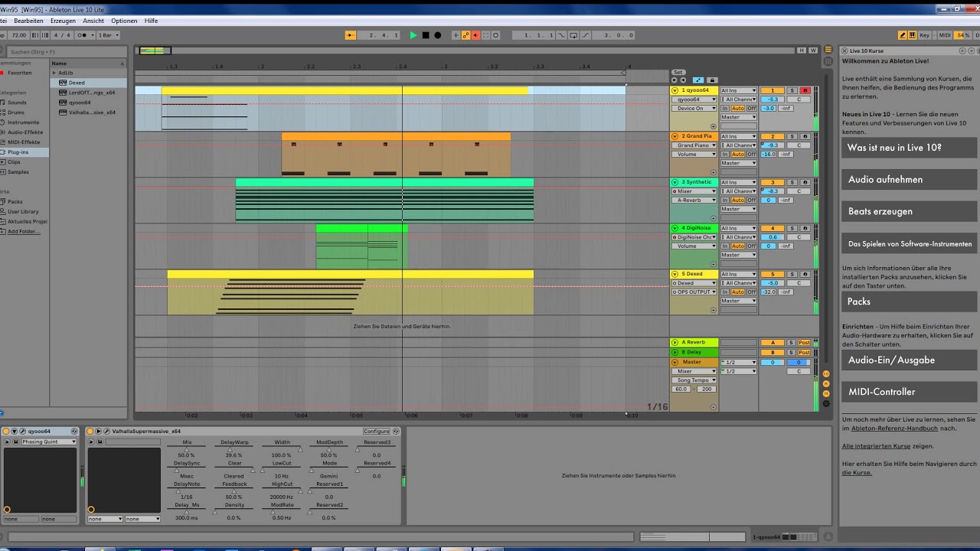Fold the 3 Synthetic track
The width and height of the screenshot is (980, 551).
point(675,182)
